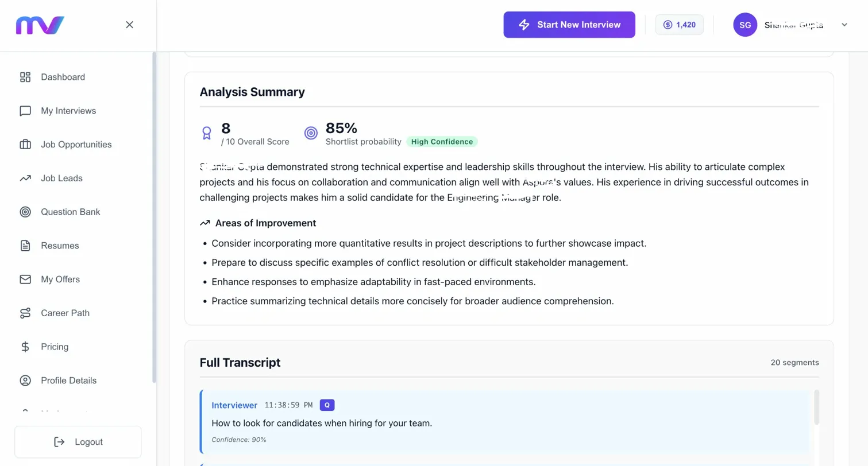
Task: Click the 20 segments label
Action: coord(795,363)
